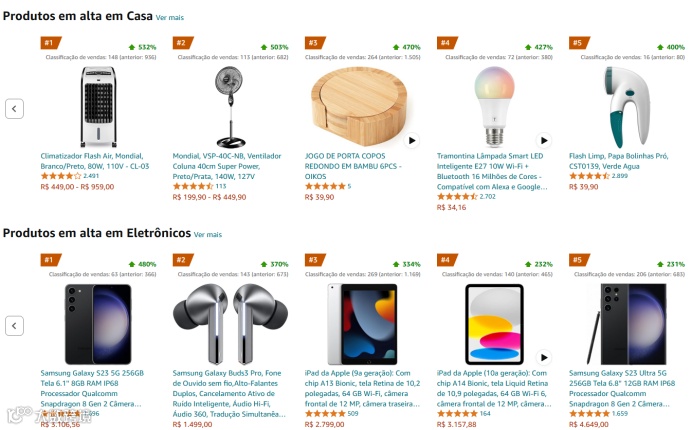Open star rating of Flash Limp Papa Bolinhas
This screenshot has width=692, height=430.
589,176
